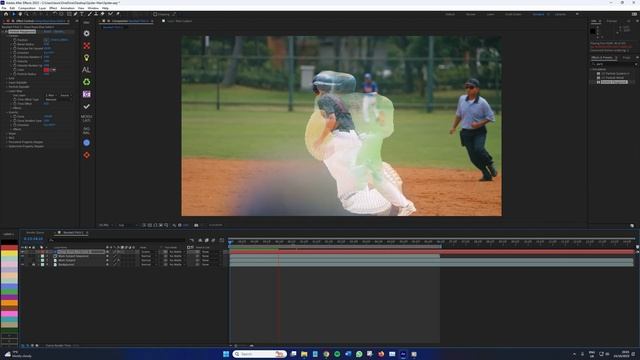This screenshot has width=640, height=360.
Task: Expand the Ephemeral Property Mapper group
Action: [x=7, y=146]
